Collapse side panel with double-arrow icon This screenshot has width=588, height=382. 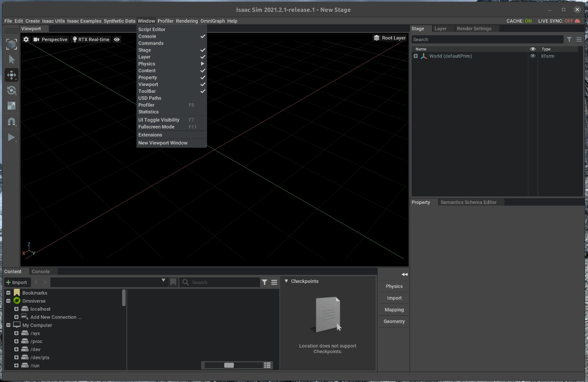[404, 275]
